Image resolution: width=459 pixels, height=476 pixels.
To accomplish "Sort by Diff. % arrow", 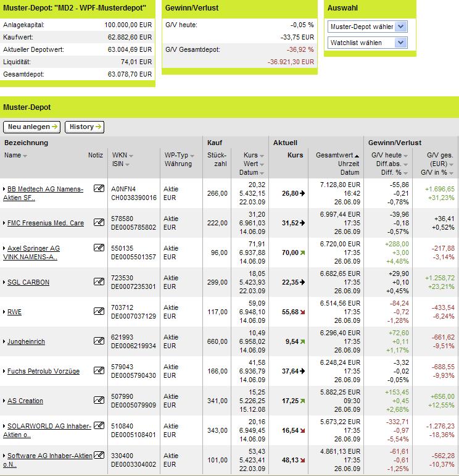I will pos(405,173).
